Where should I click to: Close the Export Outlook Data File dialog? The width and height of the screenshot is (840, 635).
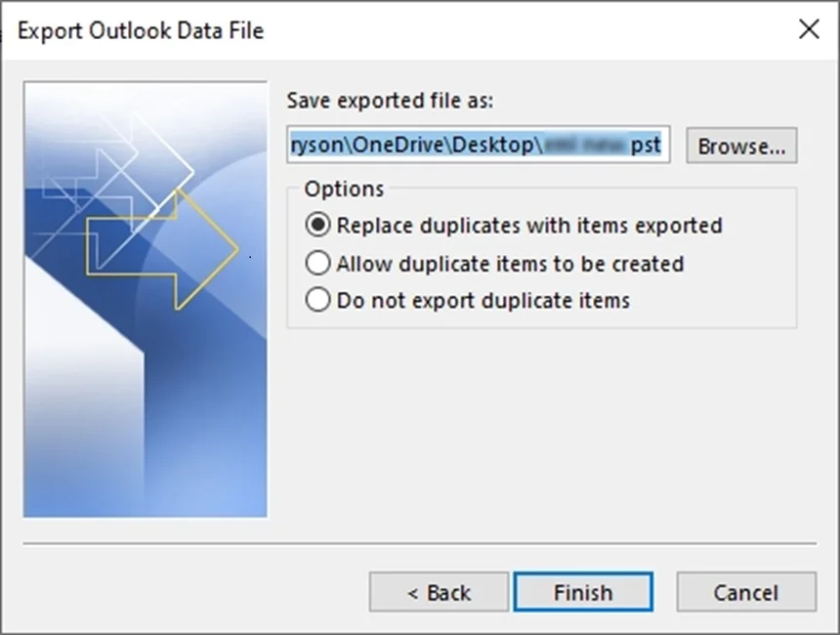809,29
